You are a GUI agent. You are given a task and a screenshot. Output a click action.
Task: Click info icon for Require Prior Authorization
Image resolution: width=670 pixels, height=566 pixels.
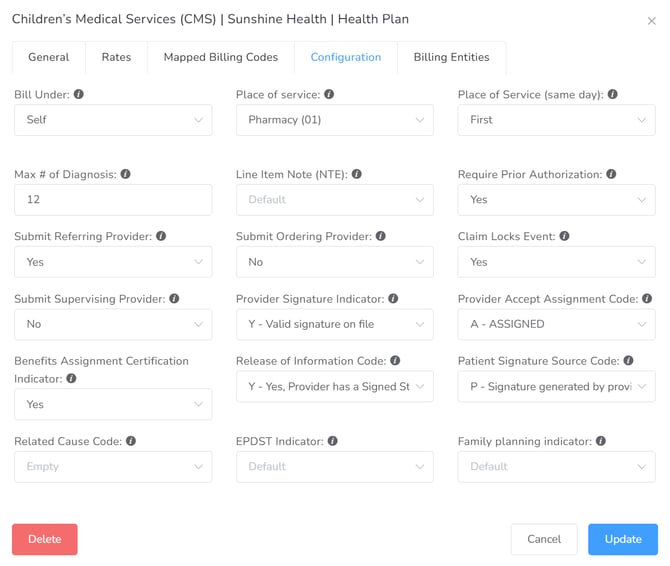point(611,174)
